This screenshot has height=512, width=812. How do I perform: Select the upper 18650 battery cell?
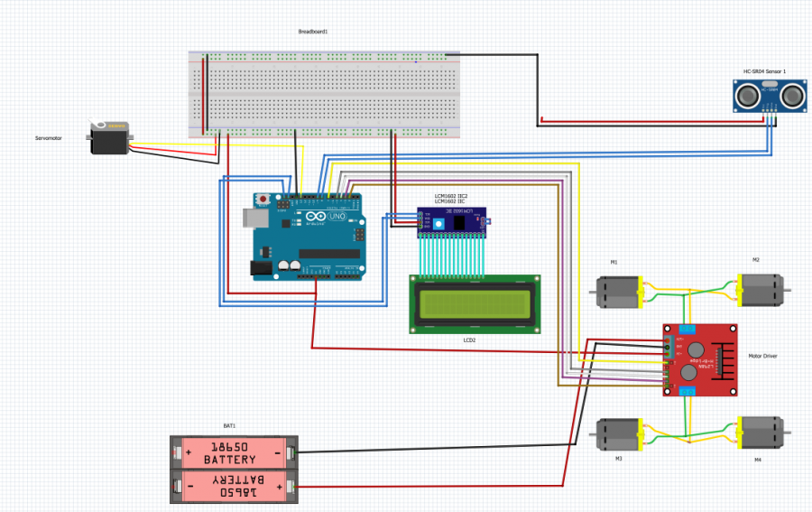pos(233,453)
